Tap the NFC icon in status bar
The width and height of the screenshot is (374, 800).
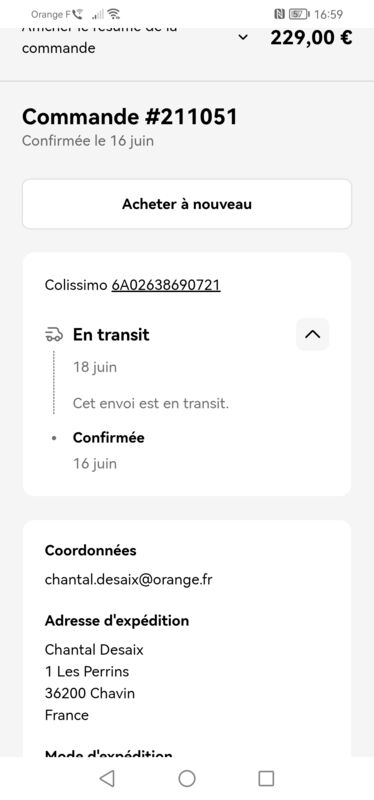279,14
